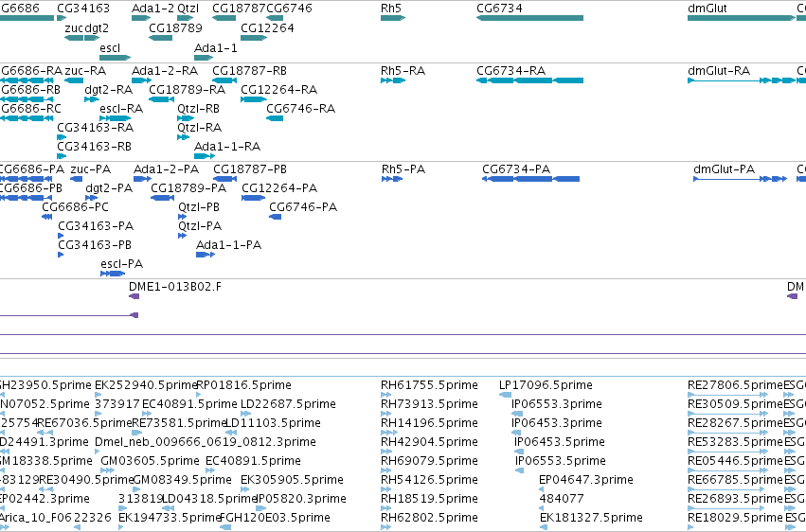Screen dimensions: 806x532
Task: Open the dmGlut-RA transcript
Action: click(x=742, y=80)
